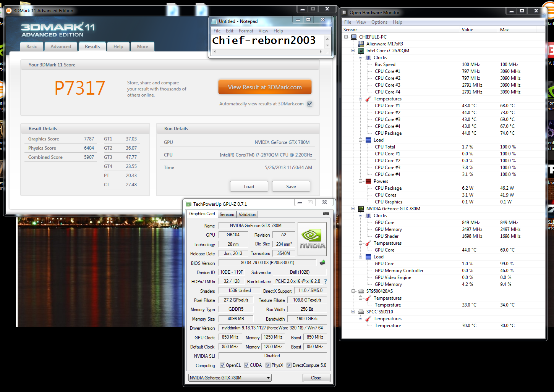Screen dimensions: 554x392
Task: Open the GPU selector dropdown in GPU-Z
Action: point(230,378)
